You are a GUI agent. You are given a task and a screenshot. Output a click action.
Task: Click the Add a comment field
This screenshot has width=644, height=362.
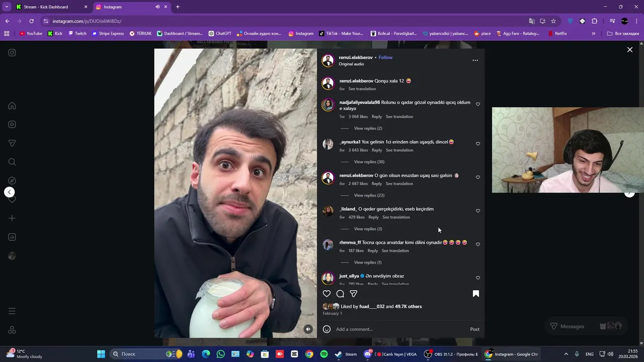[400, 329]
